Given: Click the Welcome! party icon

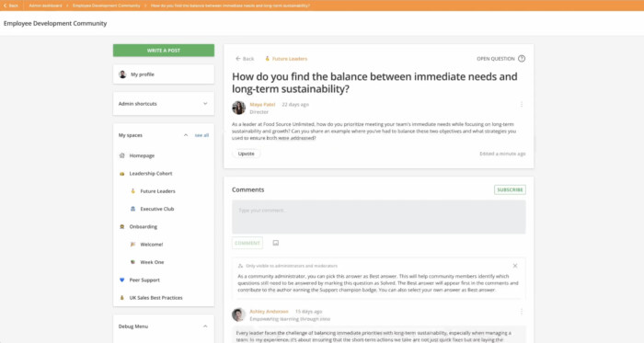Looking at the screenshot, I should 132,244.
